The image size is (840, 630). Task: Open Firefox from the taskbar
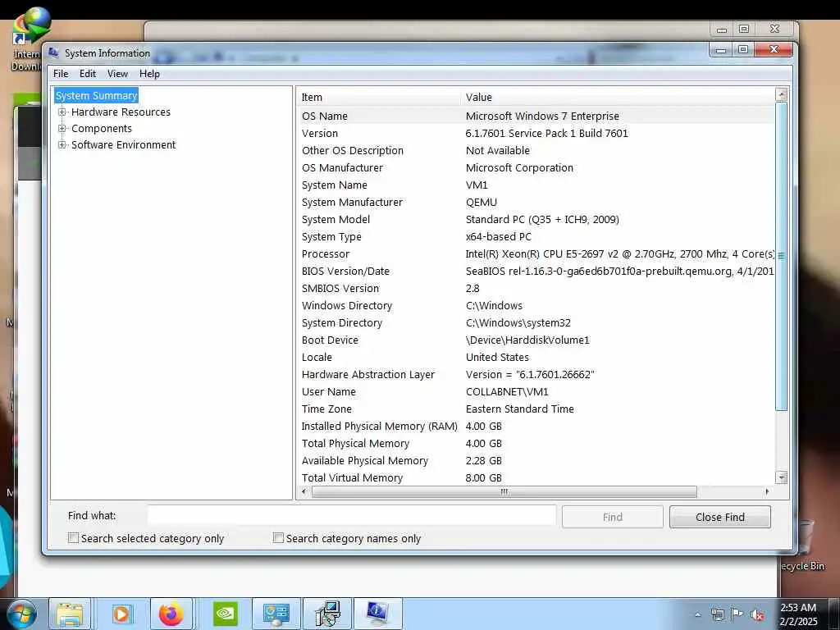(171, 614)
